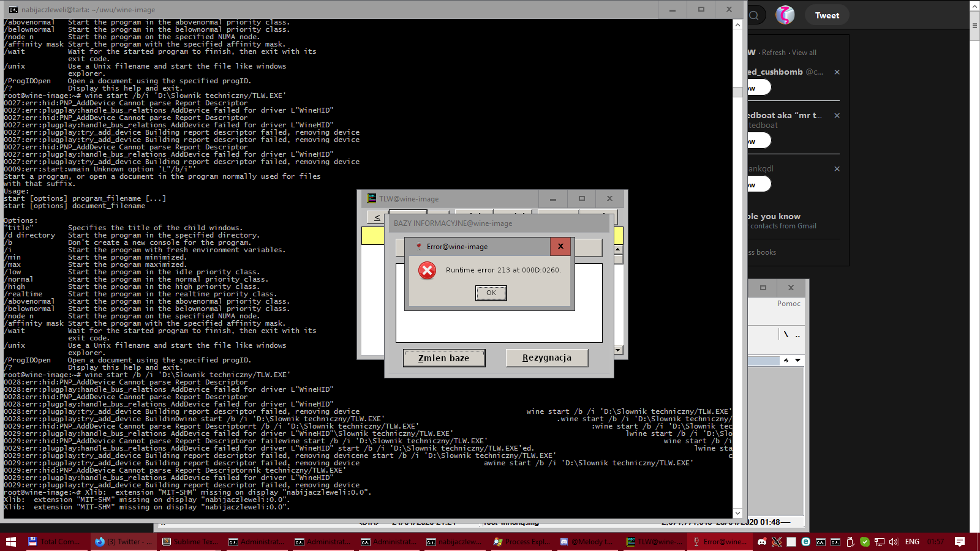Click the ENG language indicator
The image size is (980, 551).
pyautogui.click(x=912, y=542)
